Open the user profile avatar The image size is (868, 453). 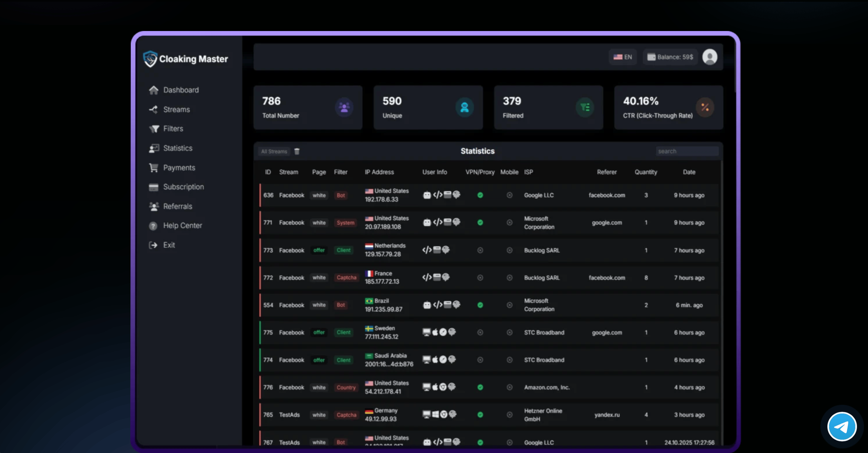pos(710,57)
